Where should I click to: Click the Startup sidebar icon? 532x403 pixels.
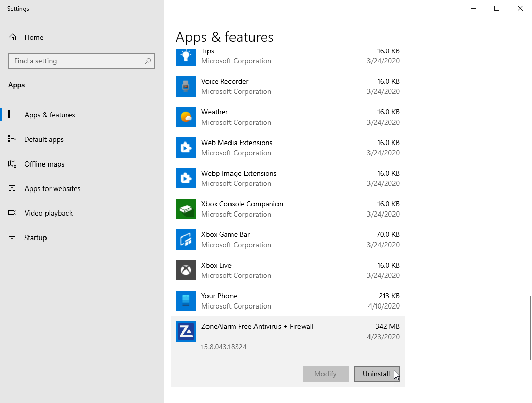click(12, 237)
